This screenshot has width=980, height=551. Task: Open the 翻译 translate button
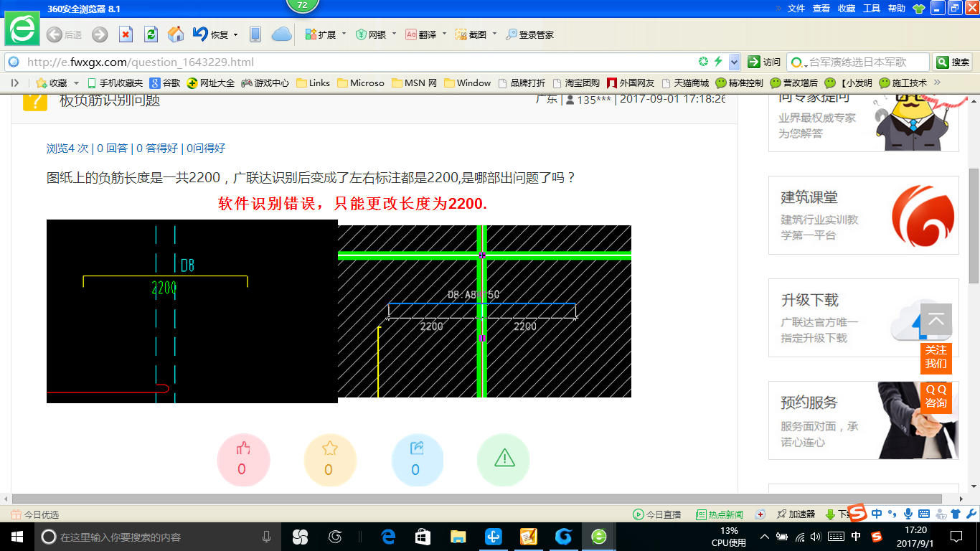point(421,34)
